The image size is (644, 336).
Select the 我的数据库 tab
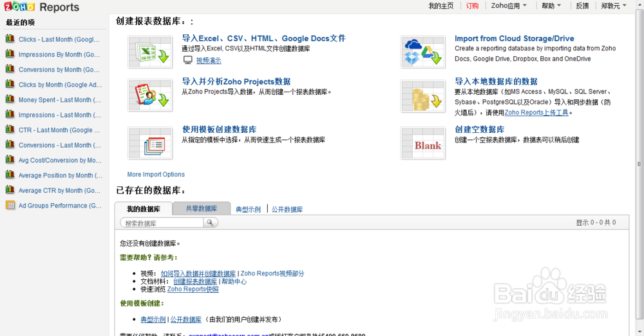[x=144, y=209]
